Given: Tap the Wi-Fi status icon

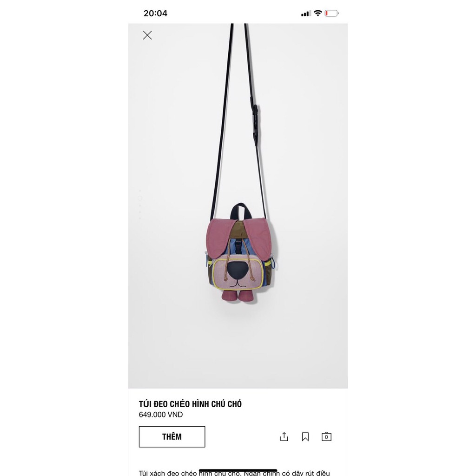Looking at the screenshot, I should click(318, 13).
